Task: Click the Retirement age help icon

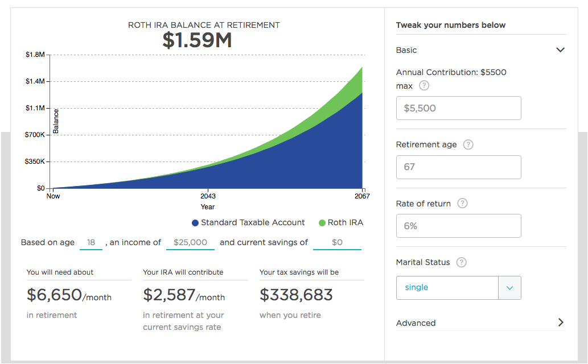Action: (468, 144)
